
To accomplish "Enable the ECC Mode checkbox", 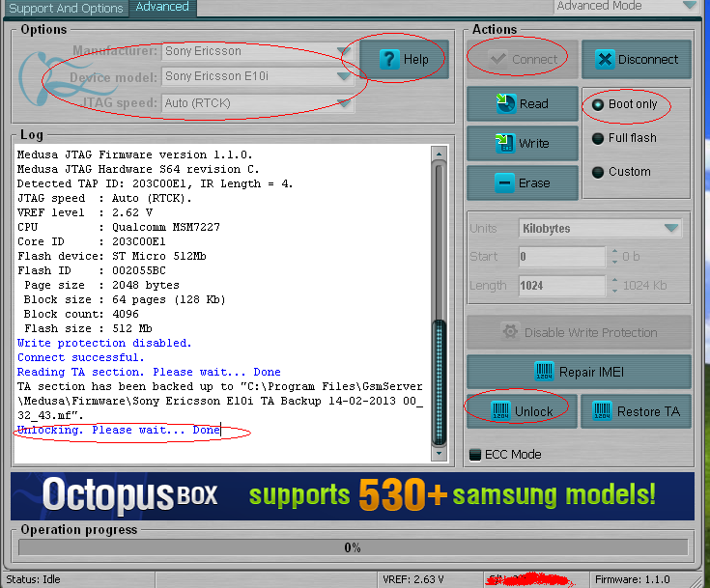I will click(475, 455).
